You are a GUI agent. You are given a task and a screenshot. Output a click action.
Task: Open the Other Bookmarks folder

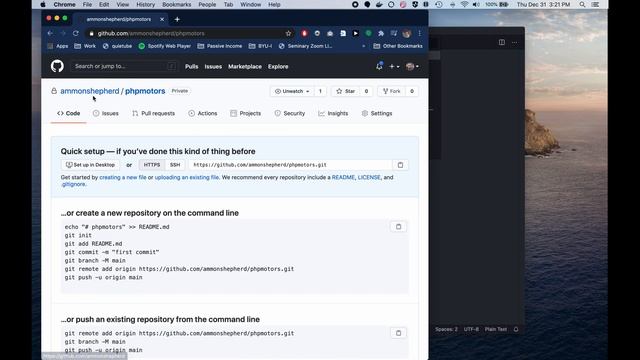coord(398,46)
